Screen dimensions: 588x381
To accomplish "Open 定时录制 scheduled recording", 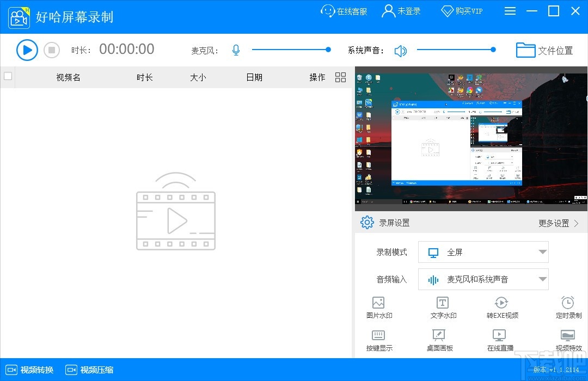I will point(568,306).
